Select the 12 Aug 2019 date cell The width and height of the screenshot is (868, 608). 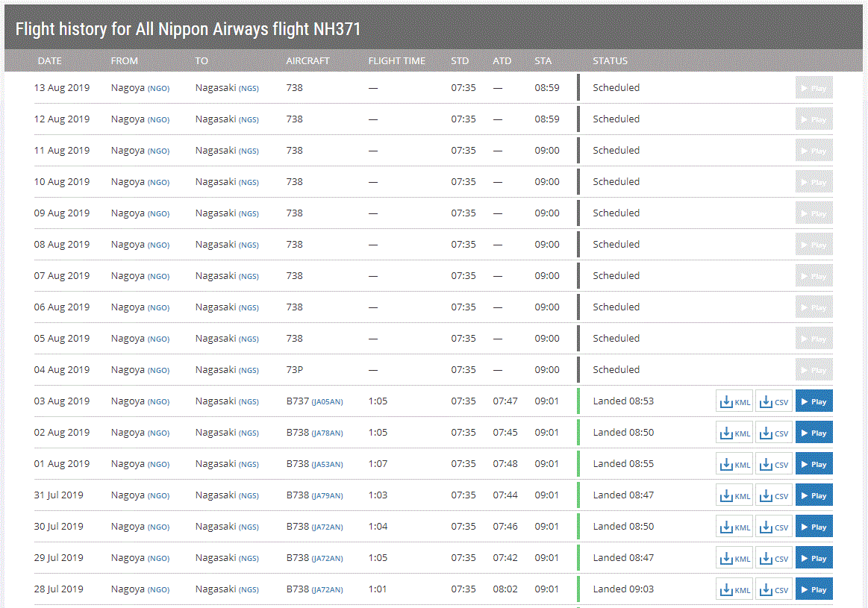click(x=62, y=119)
